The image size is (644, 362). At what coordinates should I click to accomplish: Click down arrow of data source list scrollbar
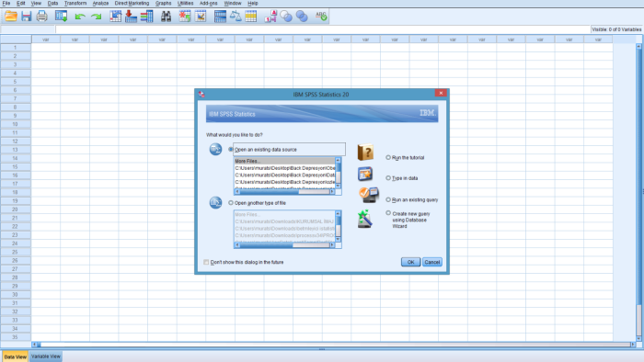click(338, 186)
